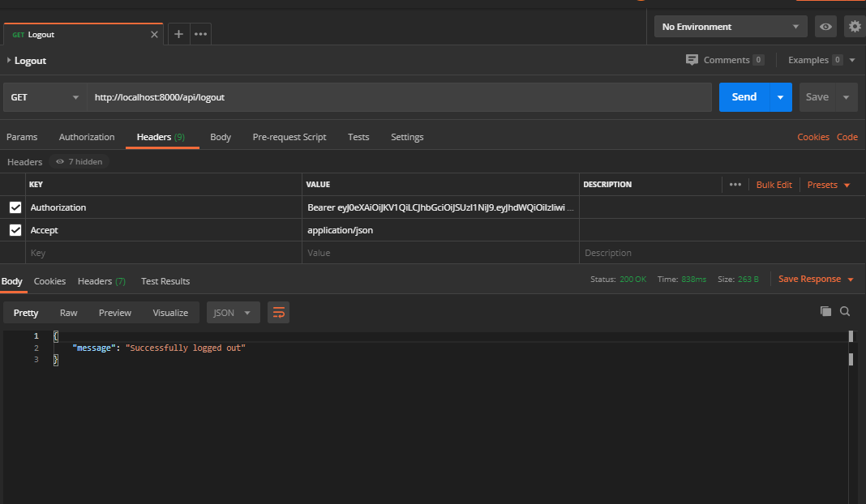This screenshot has width=866, height=504.
Task: Click the Accept key cell
Action: (x=164, y=230)
